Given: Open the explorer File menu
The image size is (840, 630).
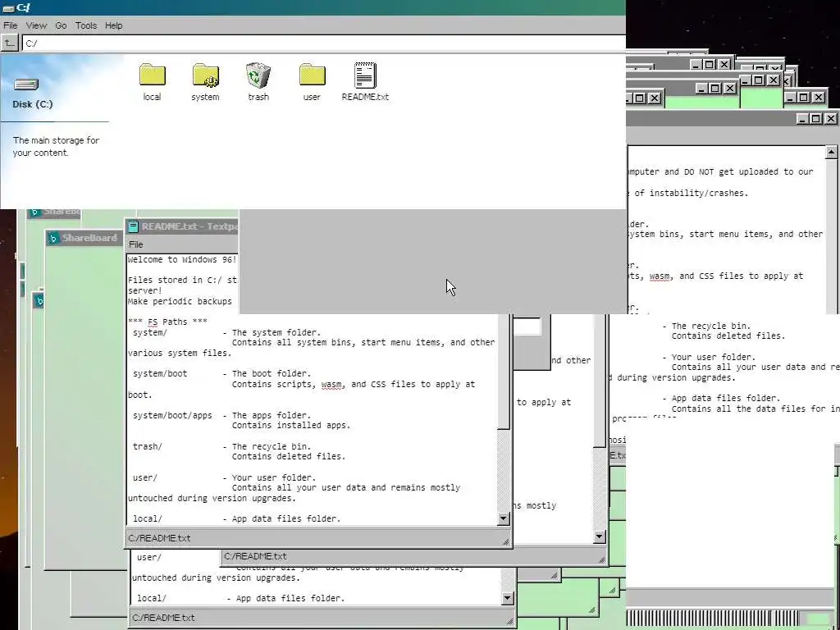Looking at the screenshot, I should 10,25.
